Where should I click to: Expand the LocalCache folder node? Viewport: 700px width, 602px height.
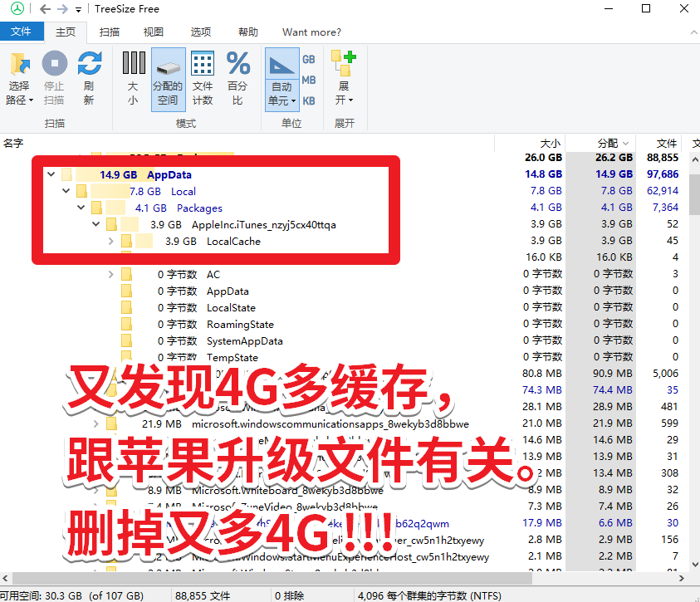coord(110,241)
